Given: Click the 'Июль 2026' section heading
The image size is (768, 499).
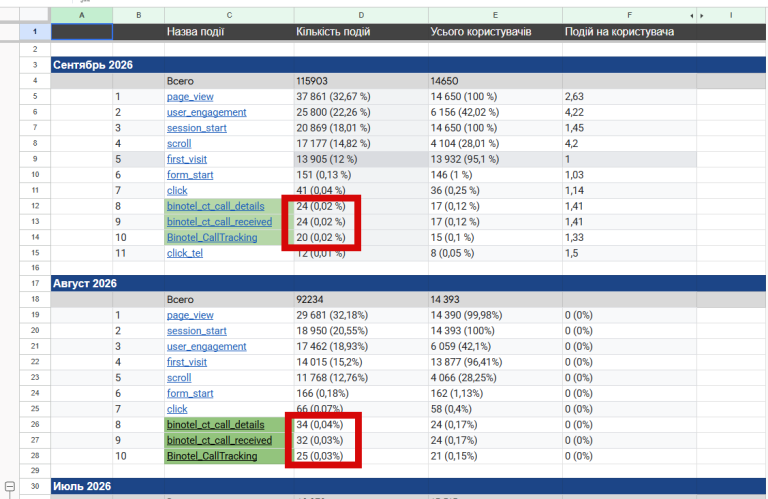Looking at the screenshot, I should 82,486.
